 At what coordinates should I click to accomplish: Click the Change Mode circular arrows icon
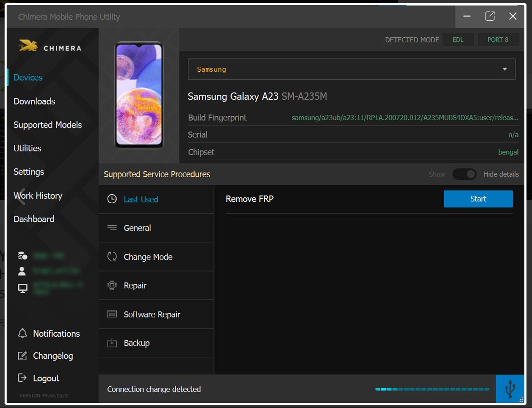(x=112, y=256)
